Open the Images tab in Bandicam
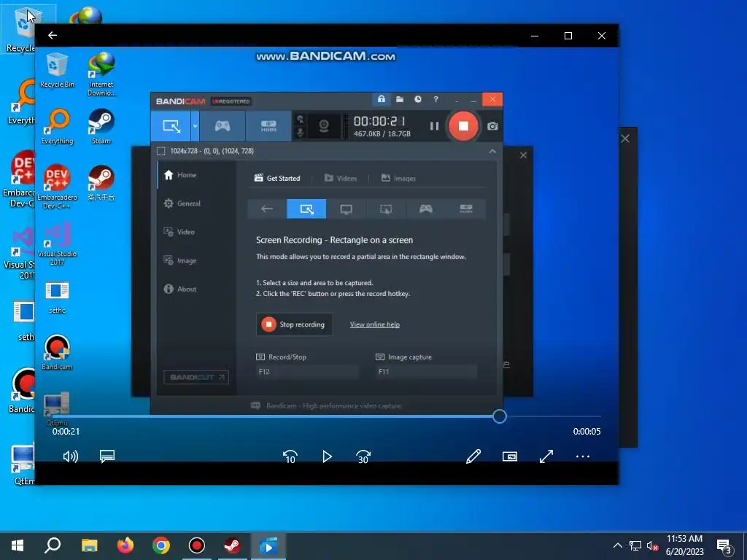The height and width of the screenshot is (560, 747). (x=399, y=178)
